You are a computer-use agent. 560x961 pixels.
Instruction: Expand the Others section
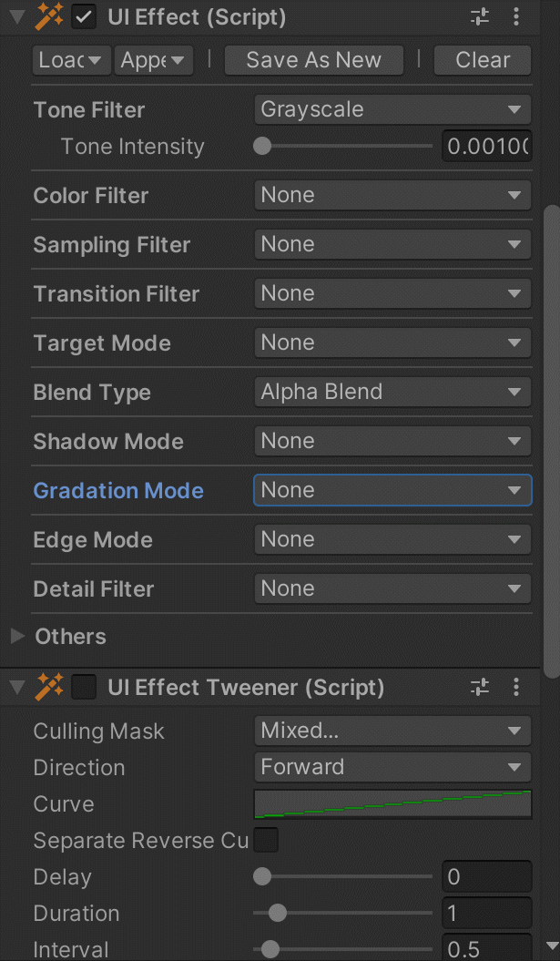tap(15, 636)
